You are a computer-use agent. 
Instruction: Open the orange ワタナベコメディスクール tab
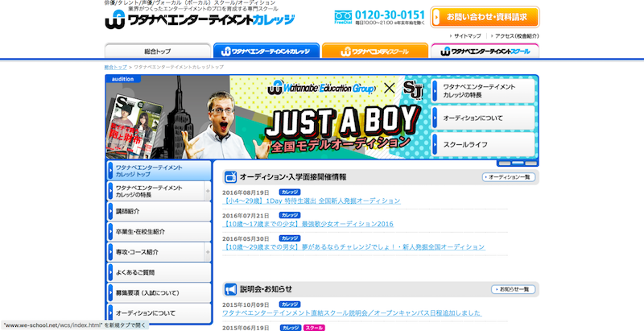point(374,51)
